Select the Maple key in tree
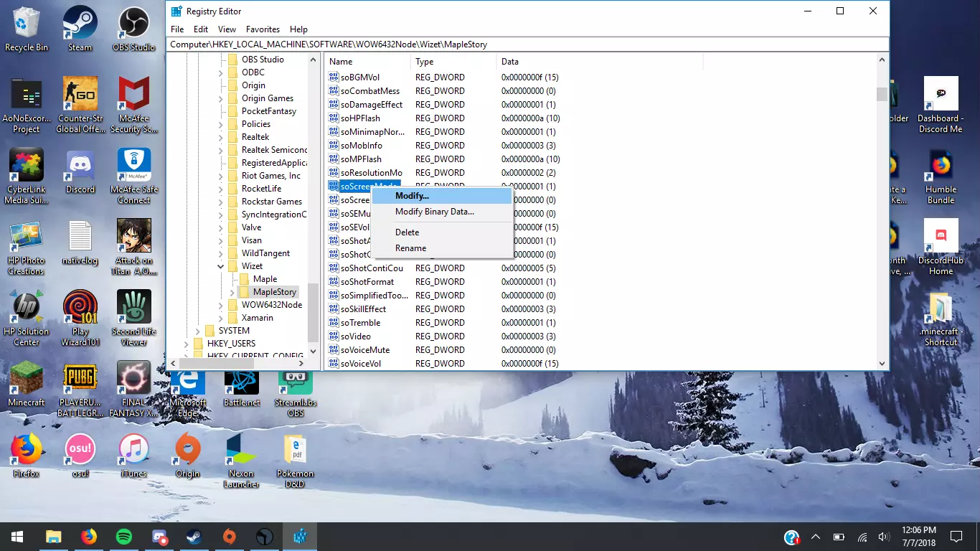This screenshot has width=980, height=551. (265, 279)
